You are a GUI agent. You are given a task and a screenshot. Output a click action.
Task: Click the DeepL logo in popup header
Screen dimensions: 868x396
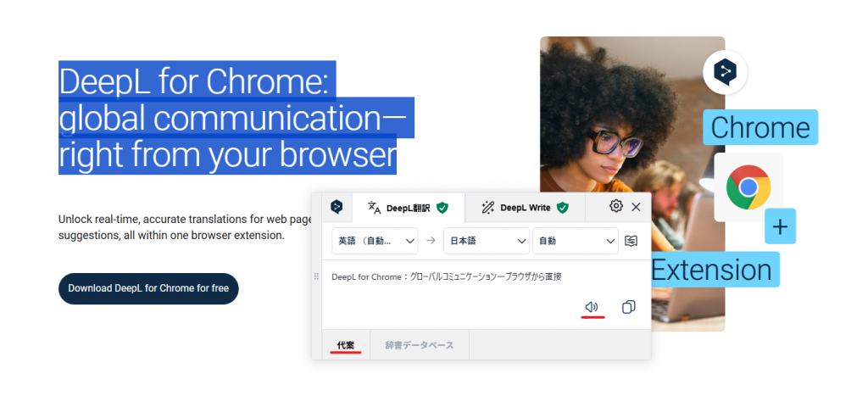tap(337, 206)
